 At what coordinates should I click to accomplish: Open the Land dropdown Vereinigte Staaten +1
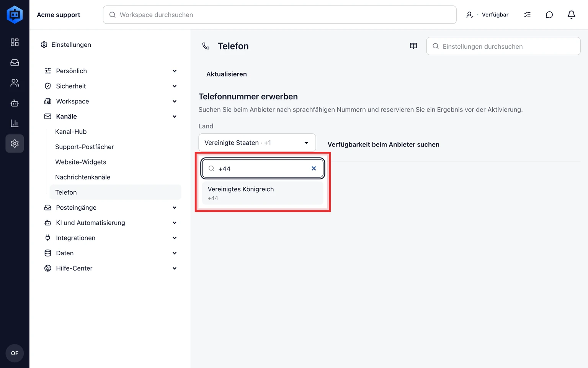tap(257, 143)
